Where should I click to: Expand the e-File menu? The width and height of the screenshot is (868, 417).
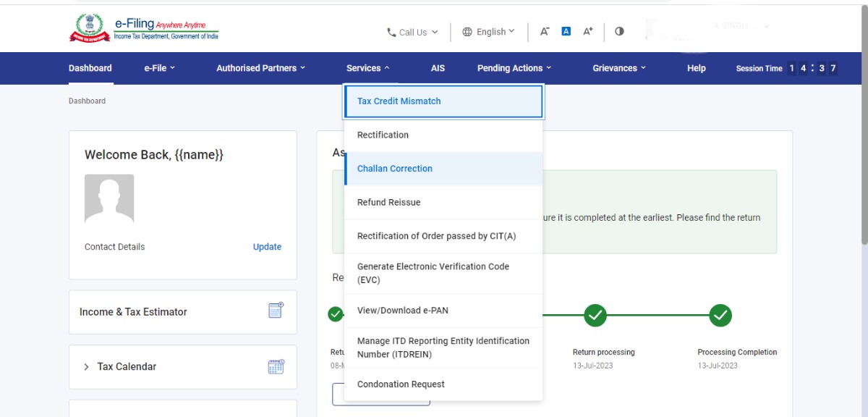160,68
